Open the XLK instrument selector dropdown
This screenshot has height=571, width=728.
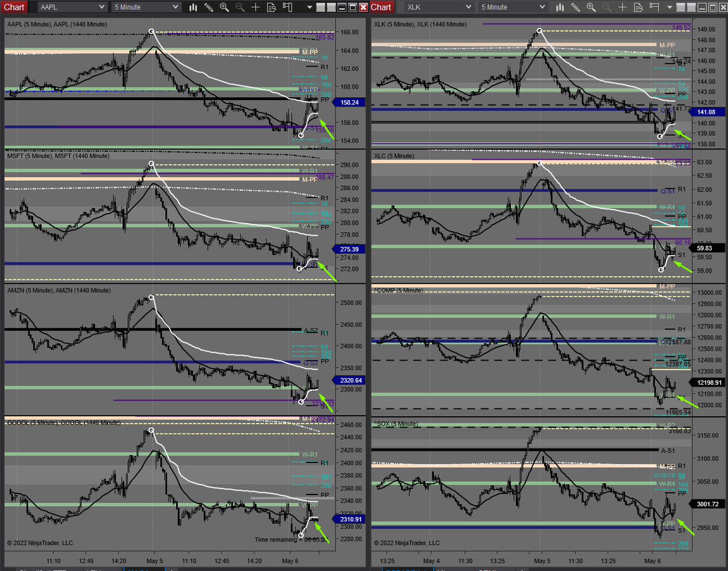[x=439, y=7]
